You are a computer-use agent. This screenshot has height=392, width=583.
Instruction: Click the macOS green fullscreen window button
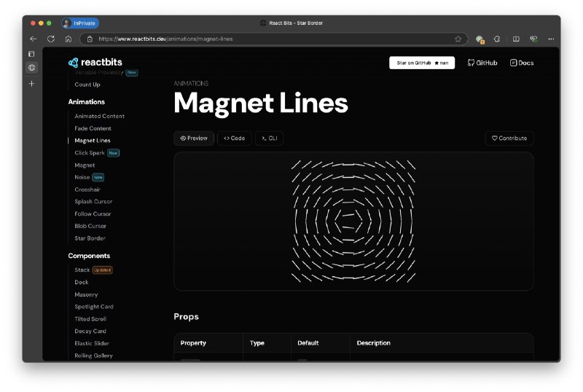pos(49,23)
